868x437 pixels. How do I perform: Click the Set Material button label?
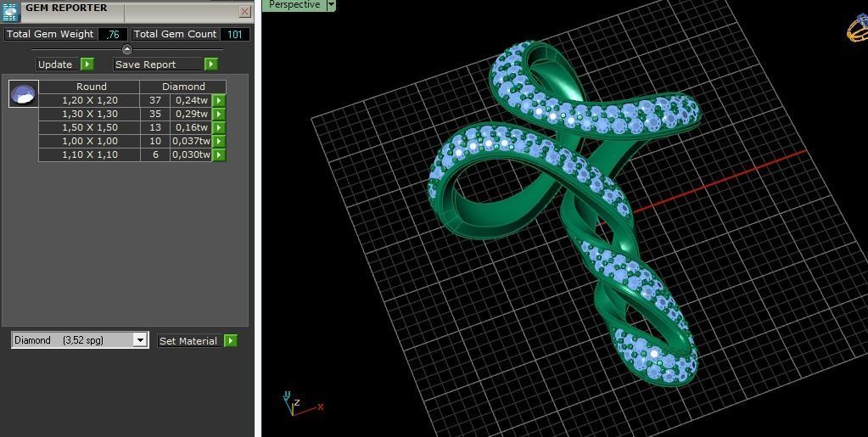click(x=190, y=340)
